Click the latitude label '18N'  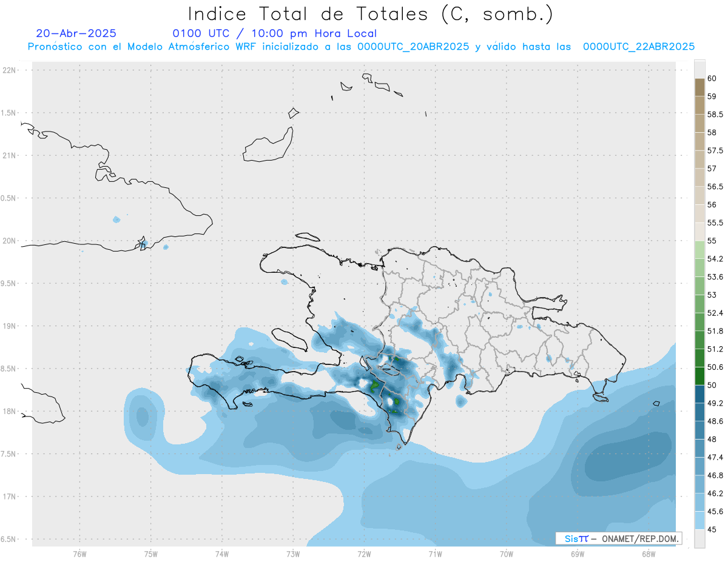coord(9,412)
